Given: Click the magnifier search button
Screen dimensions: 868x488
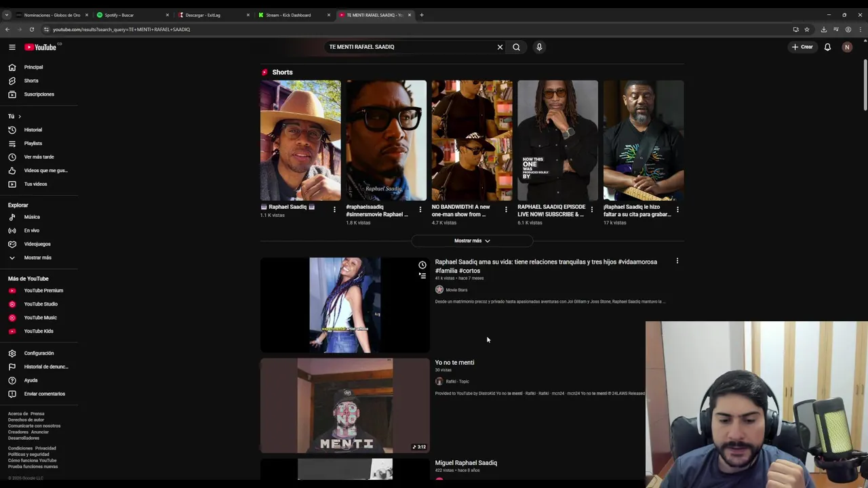Looking at the screenshot, I should tap(516, 47).
